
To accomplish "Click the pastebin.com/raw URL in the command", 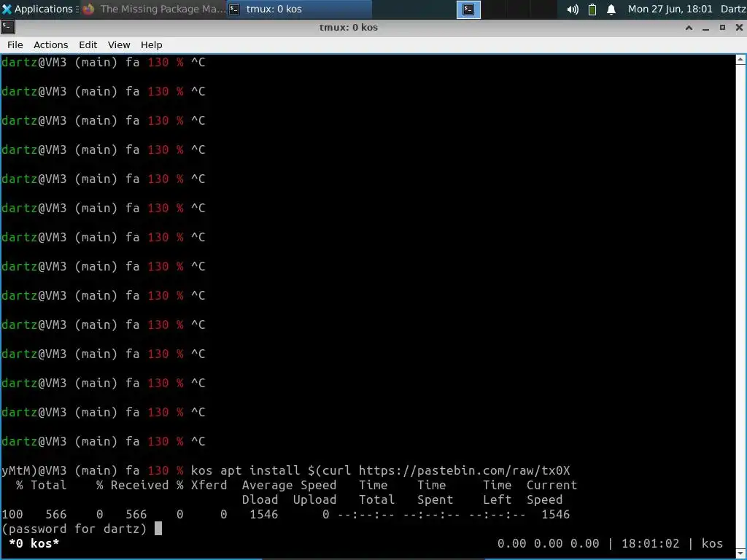I will 464,470.
